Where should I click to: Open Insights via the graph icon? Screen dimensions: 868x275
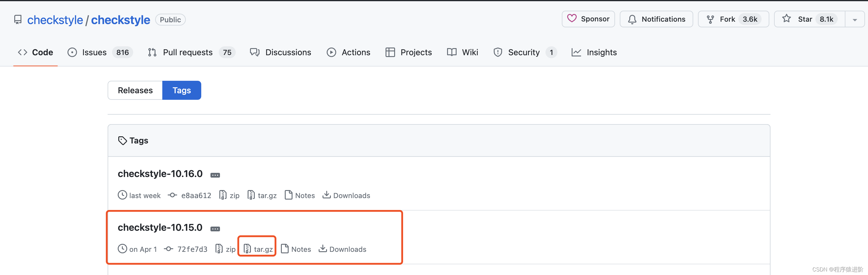[577, 52]
